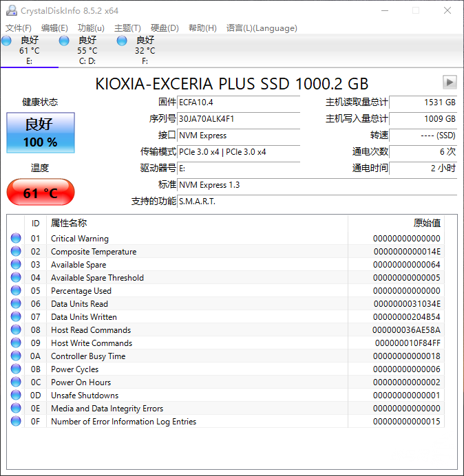Click the status orb for Data Units Written
The height and width of the screenshot is (476, 464).
(16, 316)
